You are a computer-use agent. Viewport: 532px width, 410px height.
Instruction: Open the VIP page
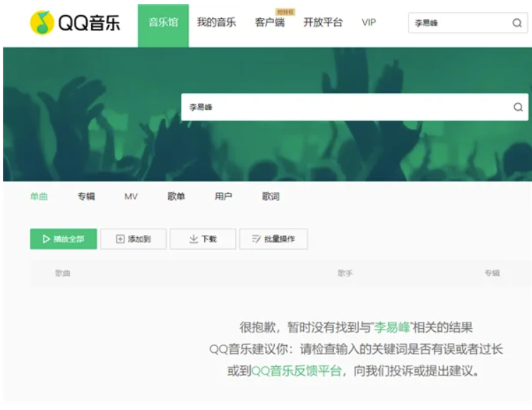(369, 23)
